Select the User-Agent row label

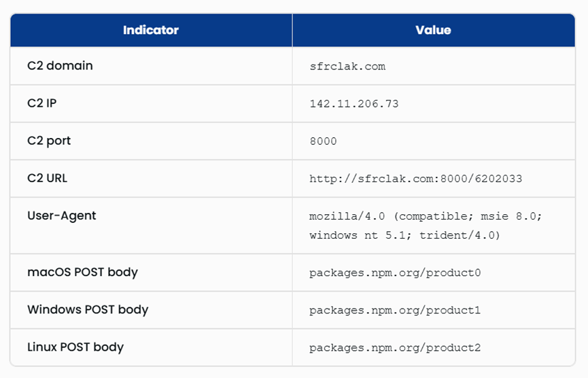pyautogui.click(x=62, y=216)
